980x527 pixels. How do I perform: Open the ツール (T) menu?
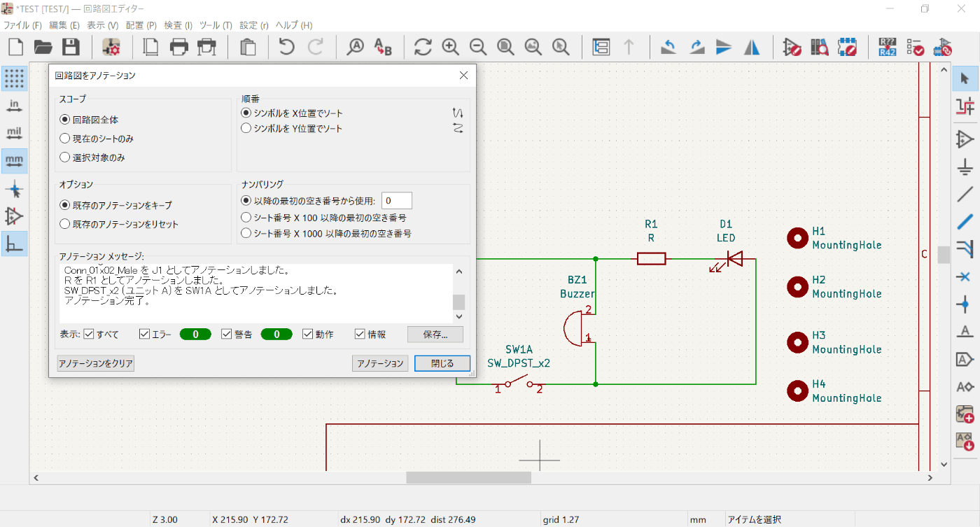point(216,25)
